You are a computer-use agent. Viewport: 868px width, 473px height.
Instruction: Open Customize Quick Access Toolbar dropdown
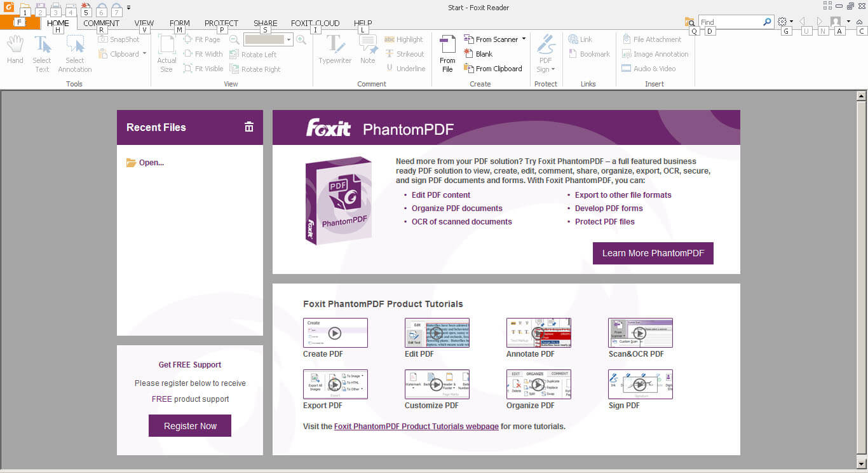click(x=129, y=8)
